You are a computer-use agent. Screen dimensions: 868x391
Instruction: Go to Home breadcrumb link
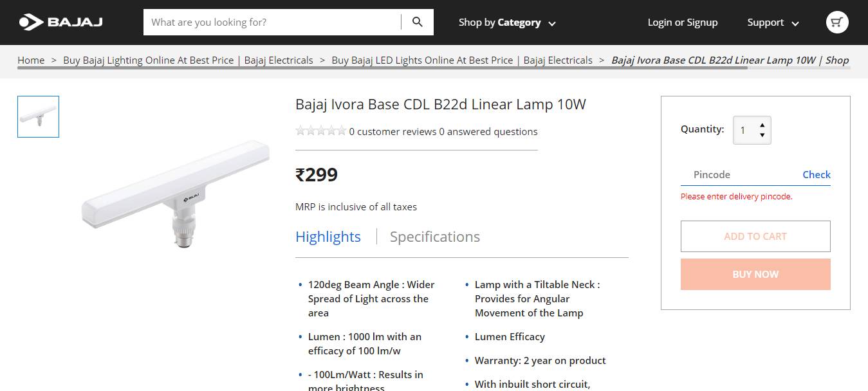(31, 60)
